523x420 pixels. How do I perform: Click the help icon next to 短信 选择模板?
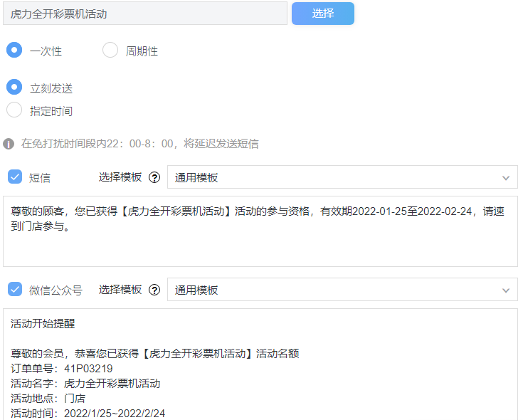point(154,177)
